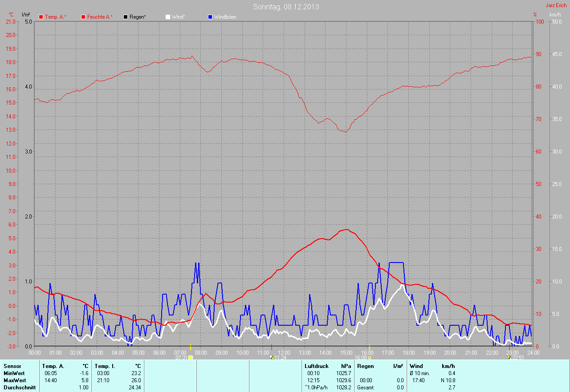570x392 pixels.
Task: Click the '16:08' time label below axis
Action: point(360,357)
